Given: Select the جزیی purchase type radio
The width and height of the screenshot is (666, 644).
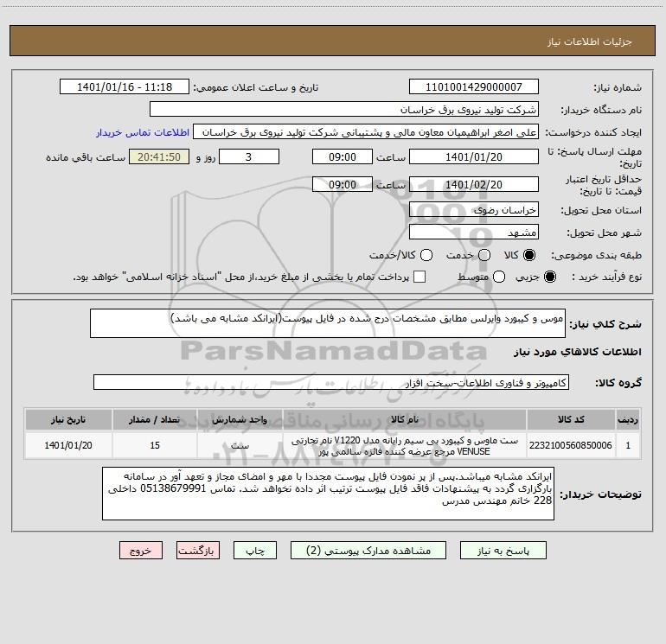Looking at the screenshot, I should [x=549, y=277].
